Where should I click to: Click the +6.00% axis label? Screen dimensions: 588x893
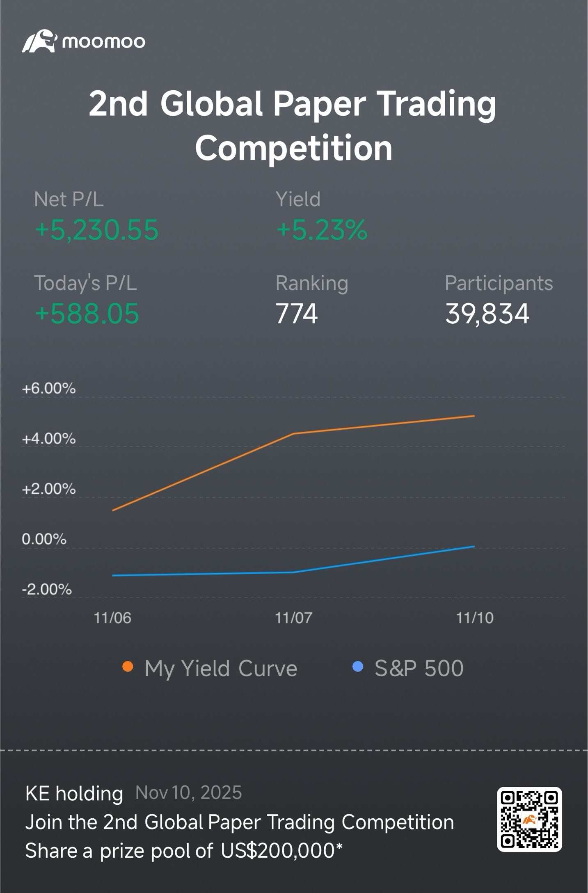49,388
